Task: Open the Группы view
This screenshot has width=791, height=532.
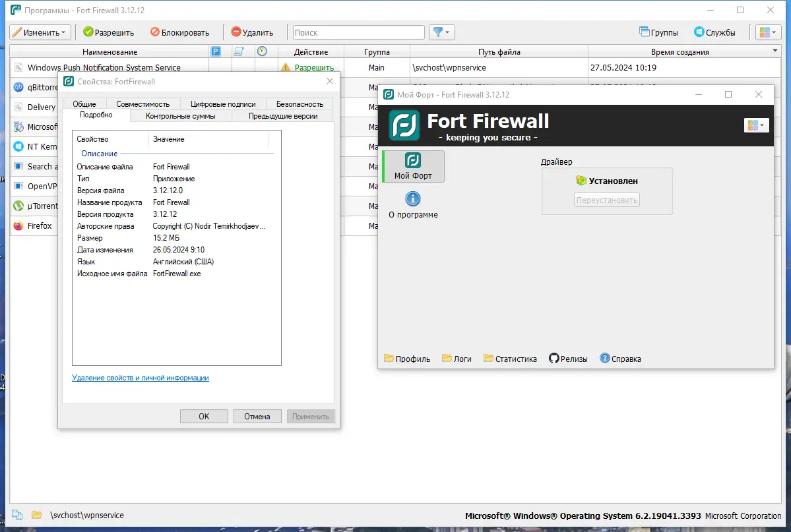Action: pos(658,32)
